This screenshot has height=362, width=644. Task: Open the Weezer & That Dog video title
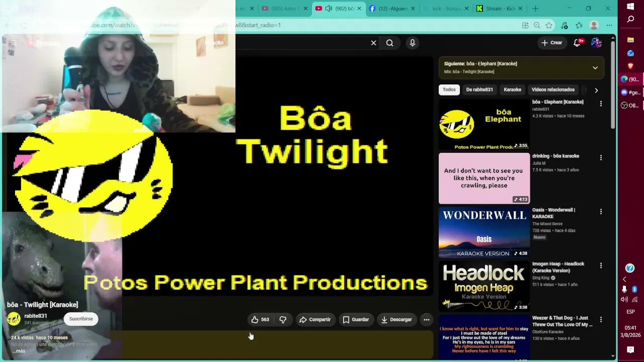[562, 321]
